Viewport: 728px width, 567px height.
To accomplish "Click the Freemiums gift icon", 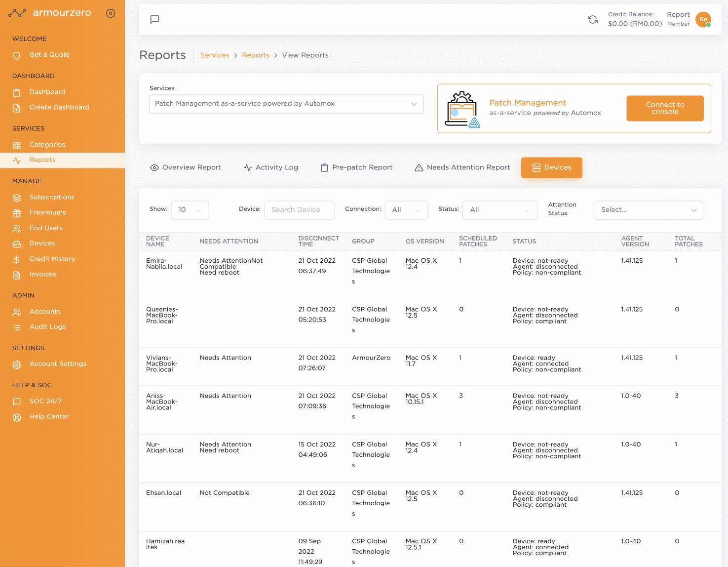I will tap(17, 213).
